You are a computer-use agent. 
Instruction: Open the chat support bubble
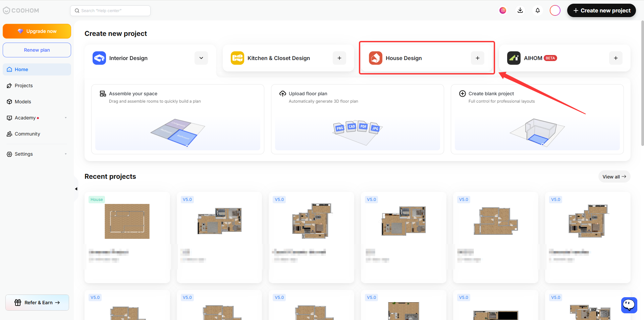(x=629, y=305)
